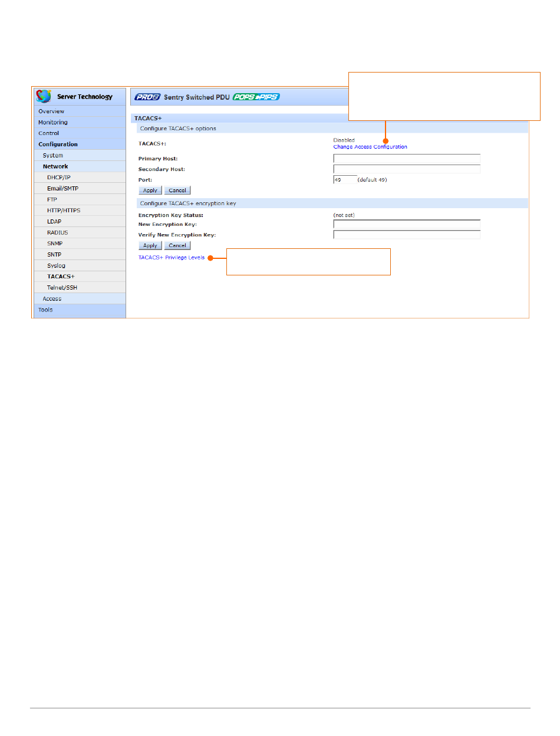The image size is (560, 736).
Task: Click the POPS PIPS logo badge
Action: (x=256, y=97)
